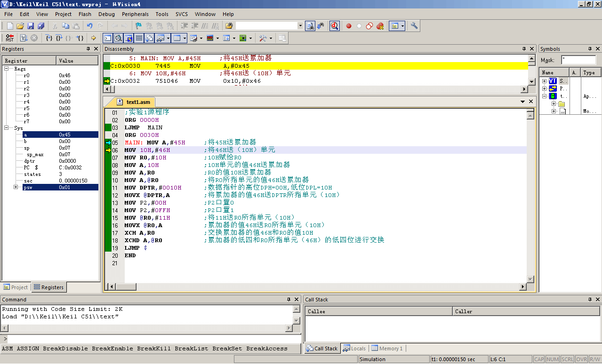The height and width of the screenshot is (364, 602).
Task: Click the Mask input field
Action: (x=578, y=60)
